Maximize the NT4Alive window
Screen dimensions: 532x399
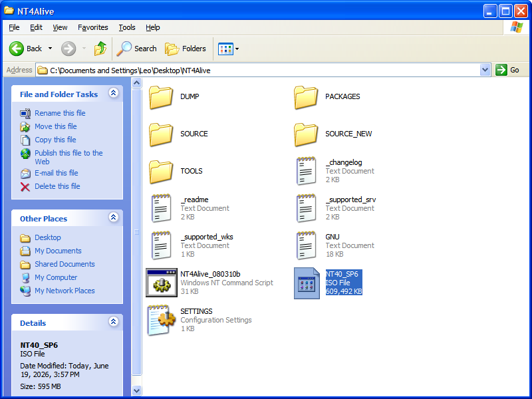click(x=505, y=11)
